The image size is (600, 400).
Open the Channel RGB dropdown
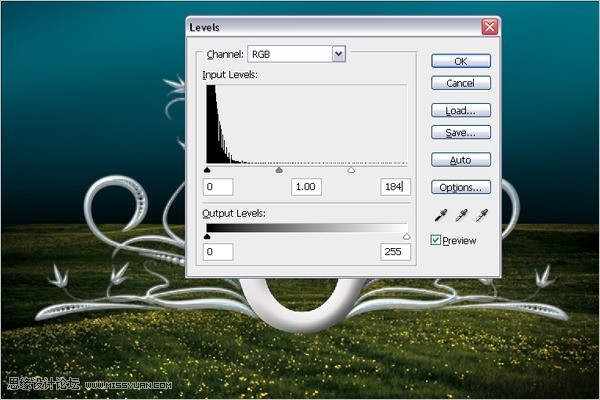tap(297, 54)
